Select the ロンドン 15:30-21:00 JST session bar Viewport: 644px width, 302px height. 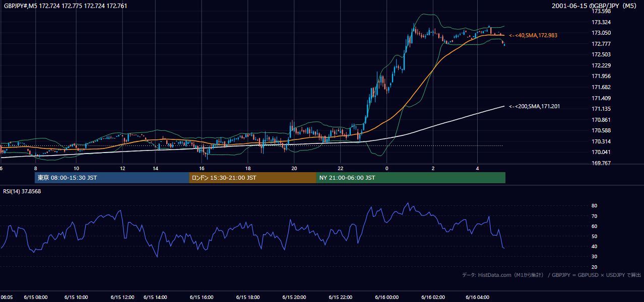tap(252, 178)
